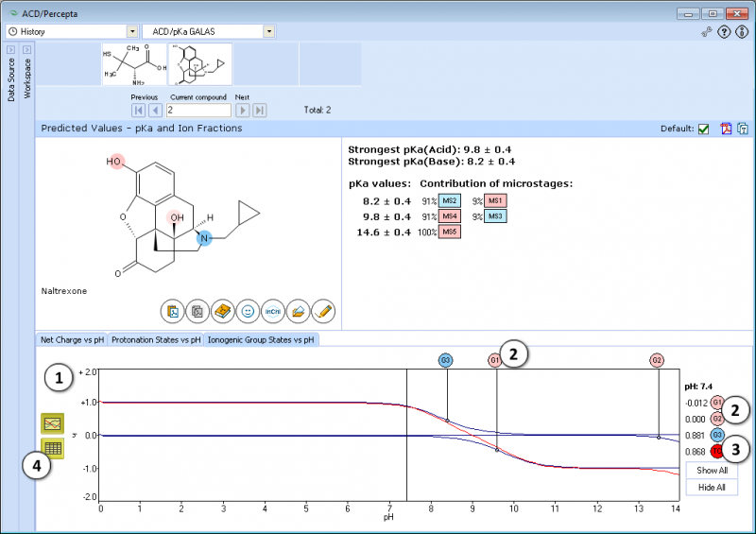Click the paste structure clipboard icon

pos(173,312)
